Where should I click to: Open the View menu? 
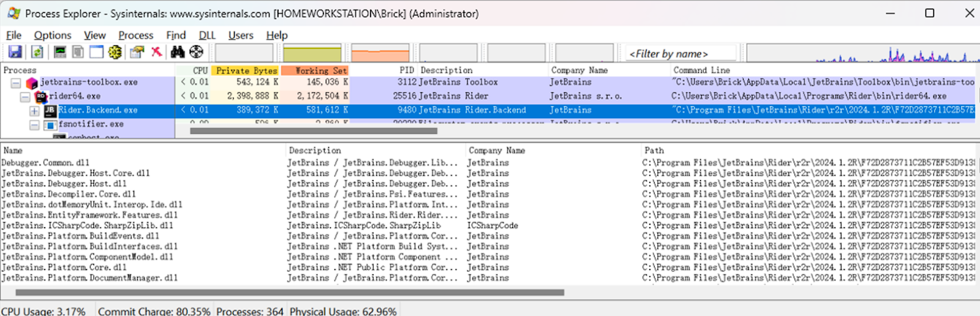95,35
